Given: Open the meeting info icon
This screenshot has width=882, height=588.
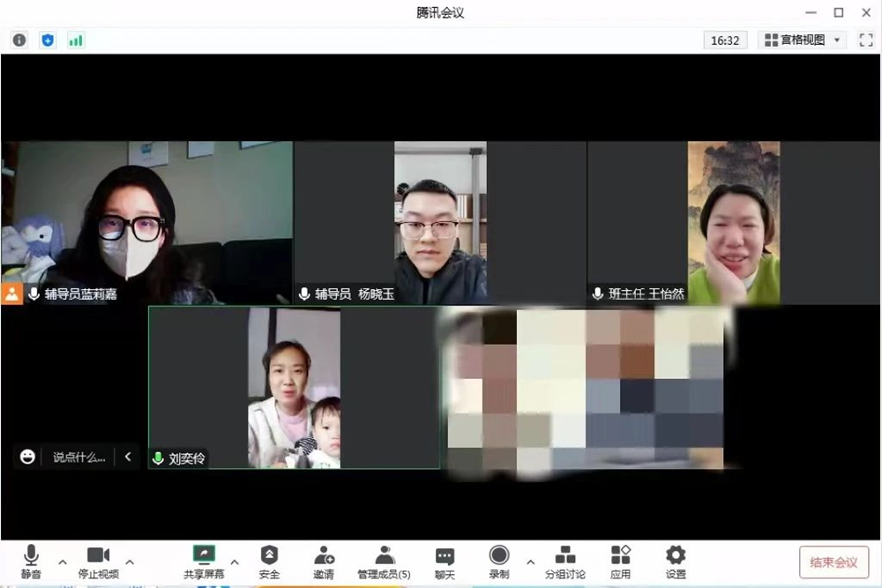Looking at the screenshot, I should click(19, 40).
